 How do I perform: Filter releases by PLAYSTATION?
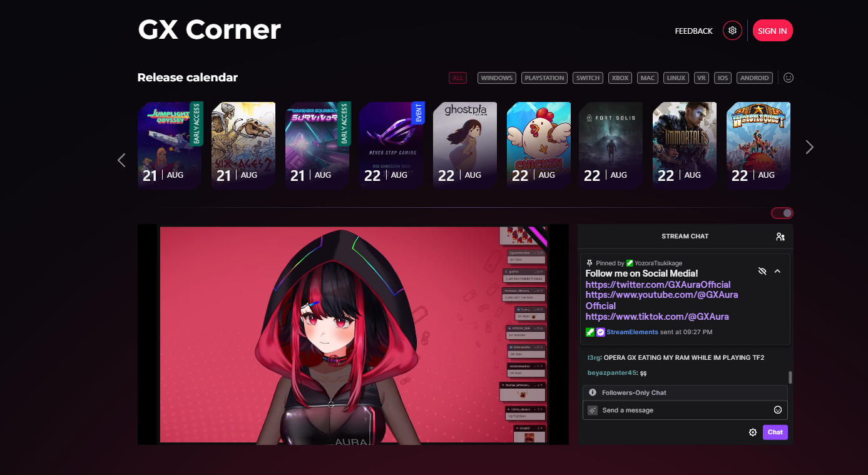tap(544, 78)
